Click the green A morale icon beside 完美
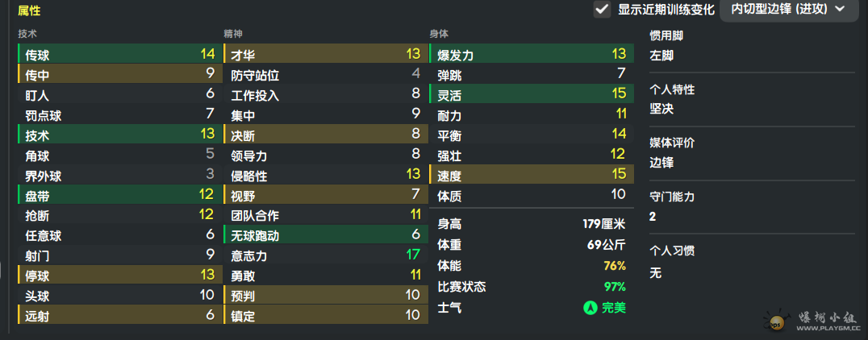 [590, 308]
